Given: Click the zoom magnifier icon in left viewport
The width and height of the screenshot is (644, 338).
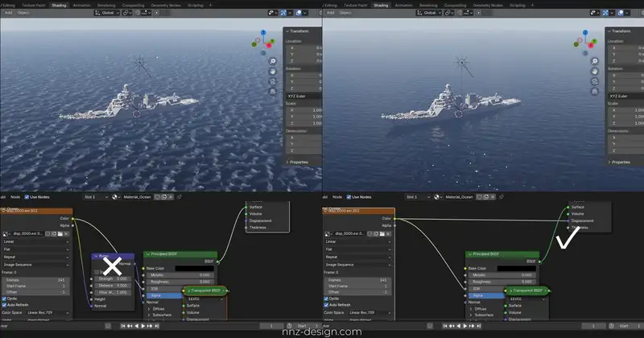Looking at the screenshot, I should [x=274, y=60].
